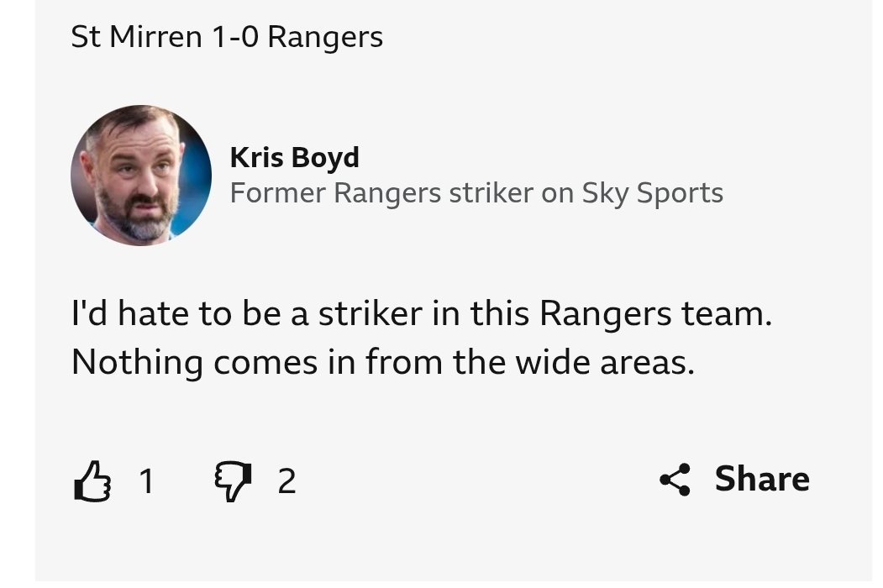
Task: Click the quote line starting I'd hate
Action: coord(421,313)
